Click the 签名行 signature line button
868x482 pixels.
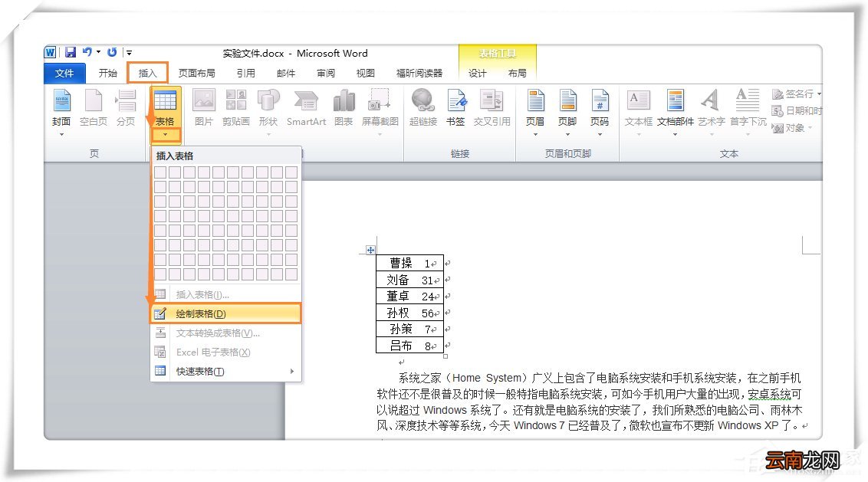coord(797,94)
